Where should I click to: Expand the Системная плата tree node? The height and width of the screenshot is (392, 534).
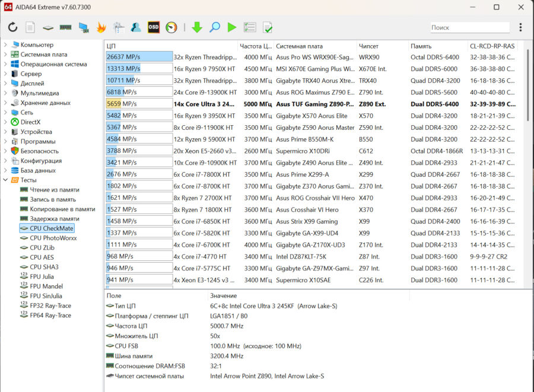pyautogui.click(x=5, y=54)
